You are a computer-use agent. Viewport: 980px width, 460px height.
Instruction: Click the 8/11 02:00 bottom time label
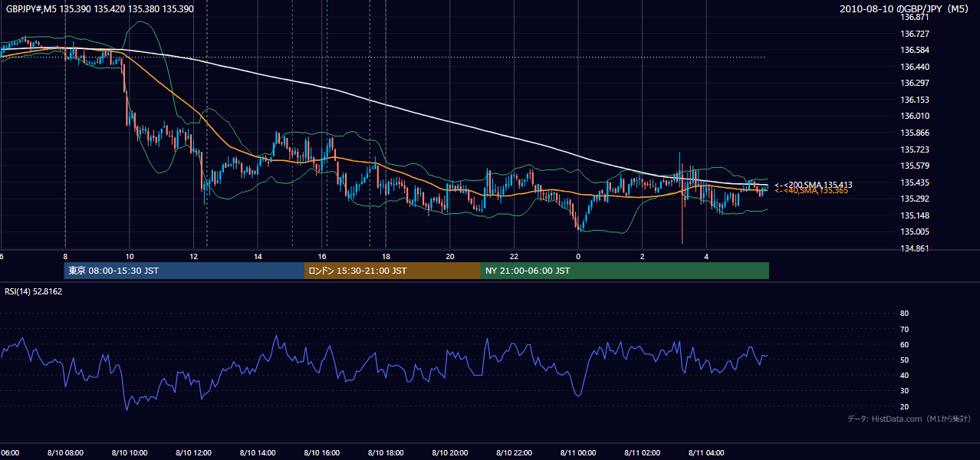(x=642, y=453)
